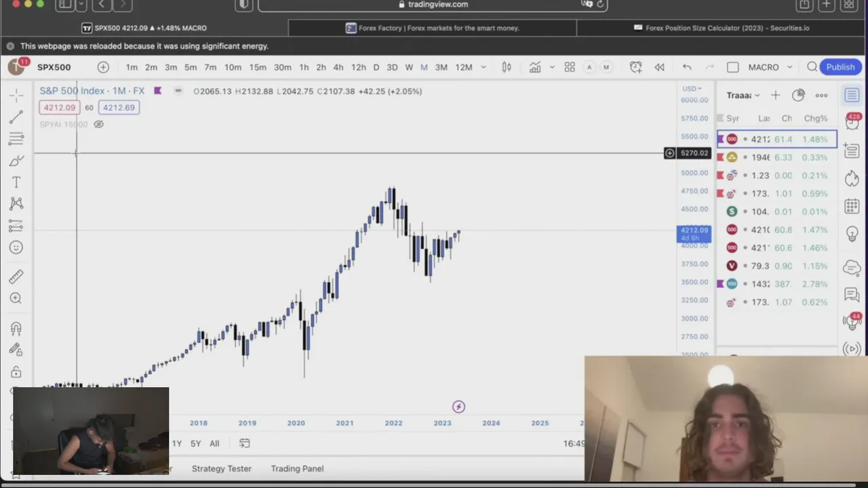Select the 4h timeframe
Screen dimensions: 868x488
click(338, 67)
